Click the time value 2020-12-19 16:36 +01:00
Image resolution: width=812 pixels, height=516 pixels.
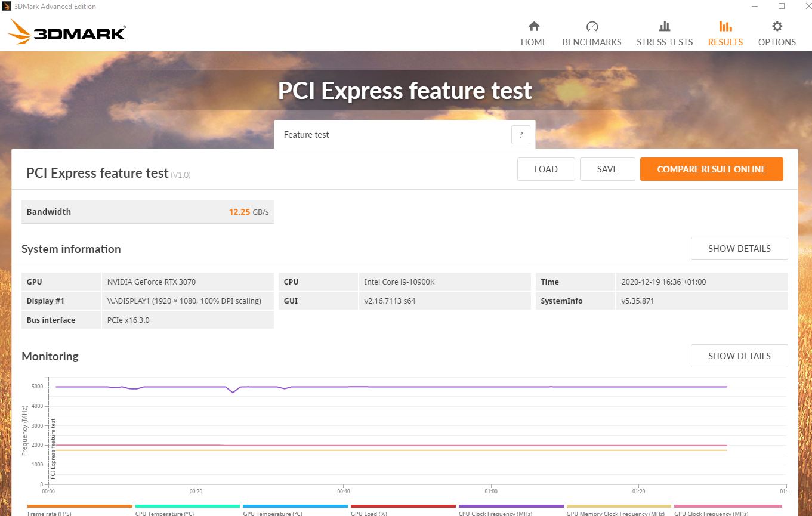click(663, 282)
